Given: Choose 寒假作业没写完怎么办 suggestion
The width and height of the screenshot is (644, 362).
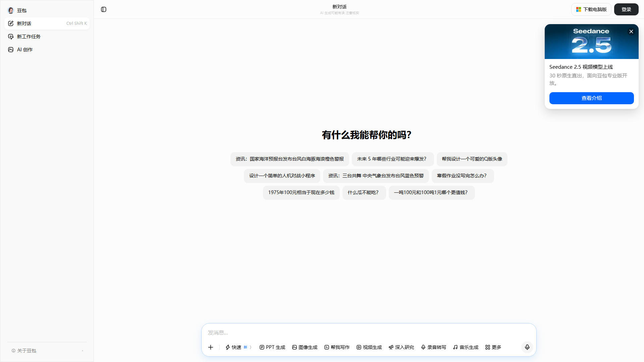Looking at the screenshot, I should [x=463, y=176].
